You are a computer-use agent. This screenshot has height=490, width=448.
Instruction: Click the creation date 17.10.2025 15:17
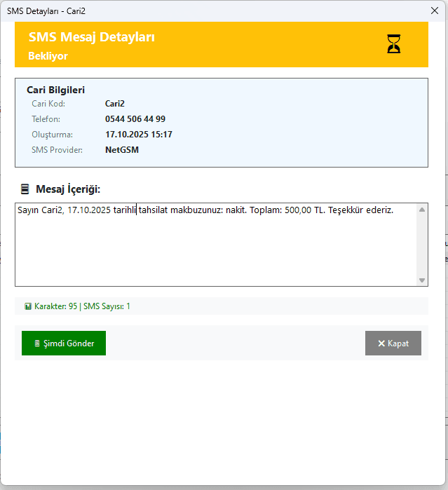(x=139, y=135)
